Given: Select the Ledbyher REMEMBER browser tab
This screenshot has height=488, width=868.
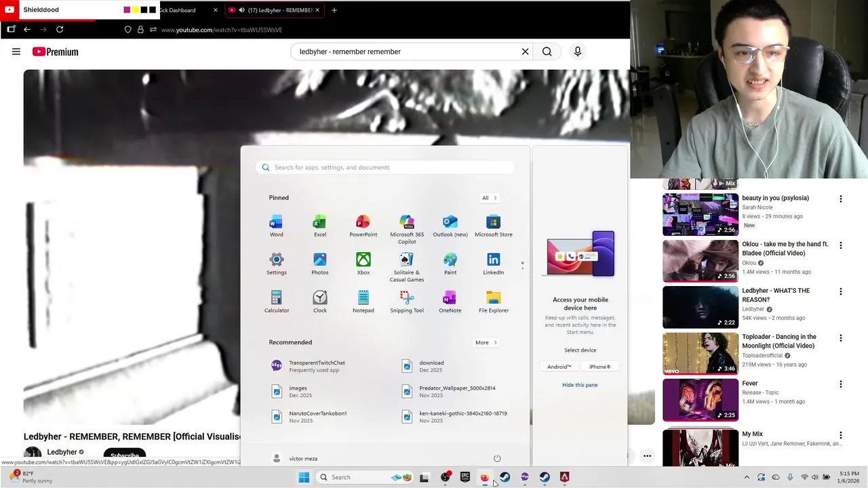Looking at the screenshot, I should 274,10.
